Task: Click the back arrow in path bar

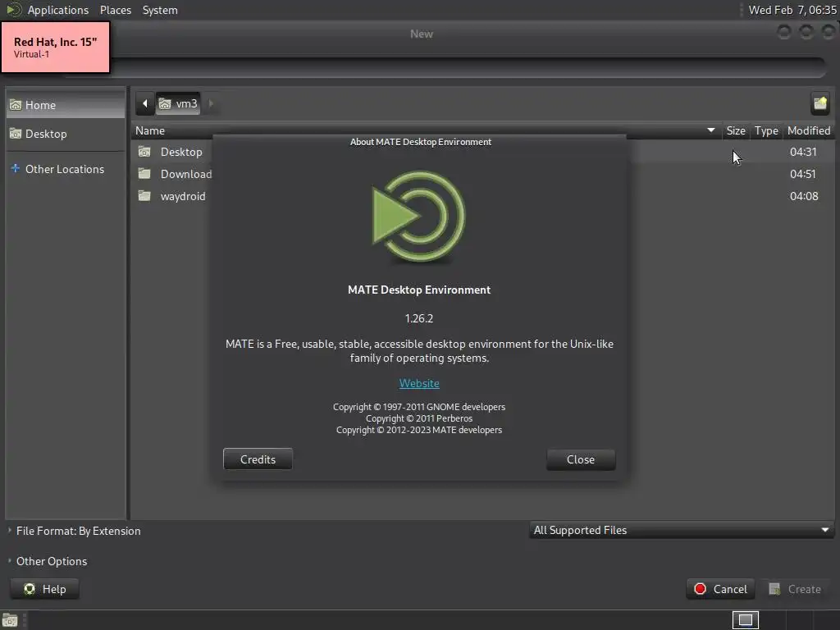Action: (x=144, y=103)
